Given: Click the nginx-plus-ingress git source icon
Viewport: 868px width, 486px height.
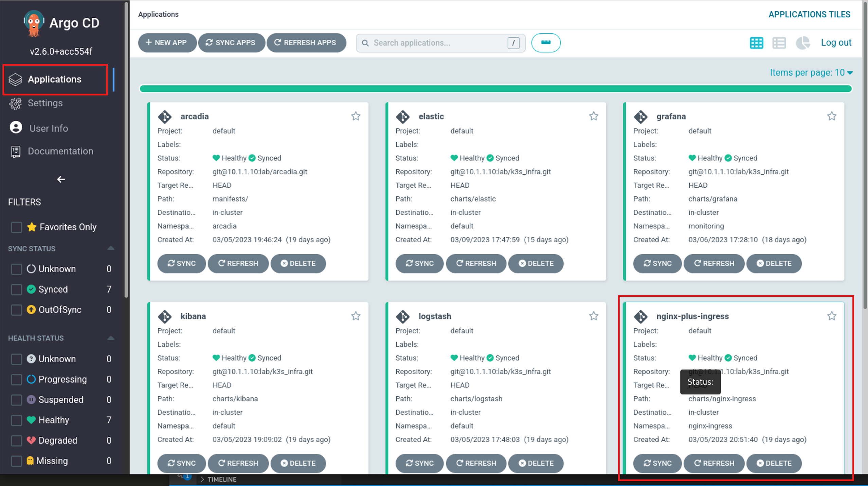Looking at the screenshot, I should pos(640,316).
